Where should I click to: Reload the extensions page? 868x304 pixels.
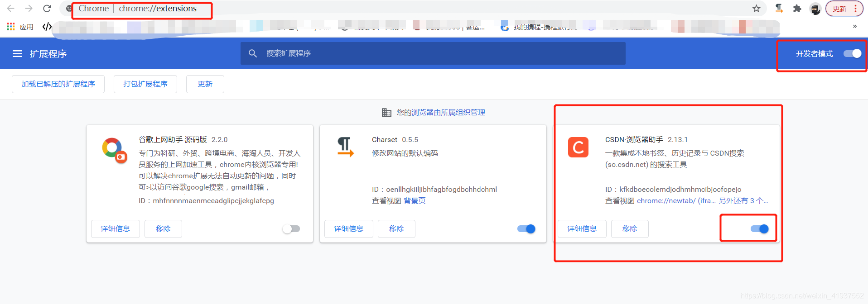[47, 9]
